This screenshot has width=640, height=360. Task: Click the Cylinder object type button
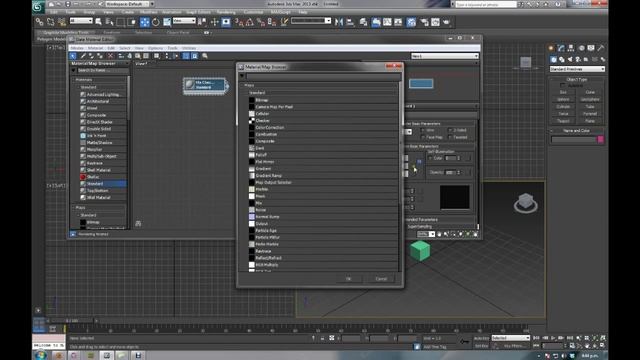pyautogui.click(x=563, y=107)
